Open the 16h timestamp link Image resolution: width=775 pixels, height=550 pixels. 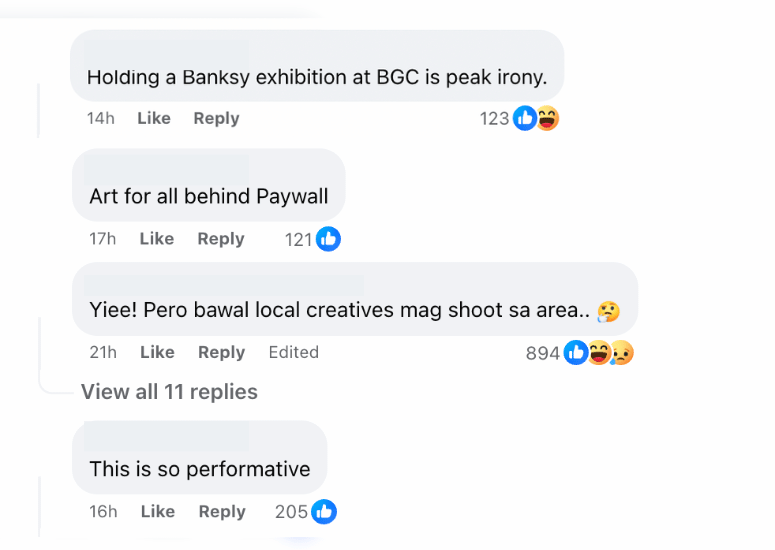pyautogui.click(x=103, y=511)
